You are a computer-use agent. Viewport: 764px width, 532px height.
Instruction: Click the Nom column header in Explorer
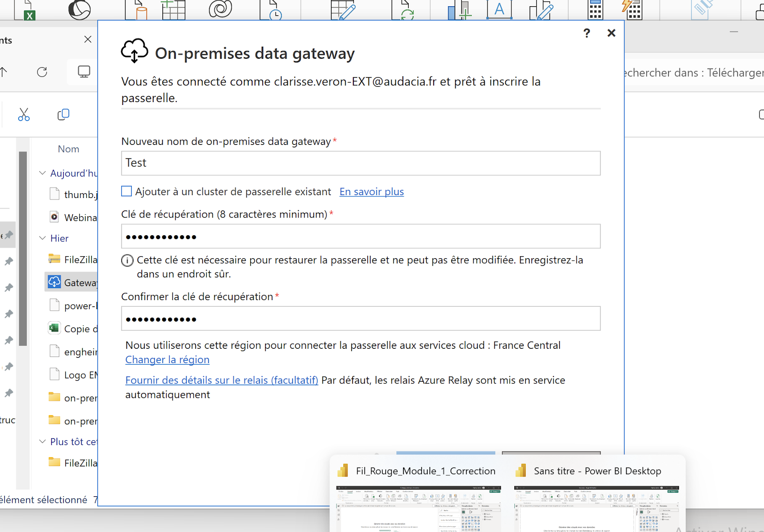click(x=68, y=149)
